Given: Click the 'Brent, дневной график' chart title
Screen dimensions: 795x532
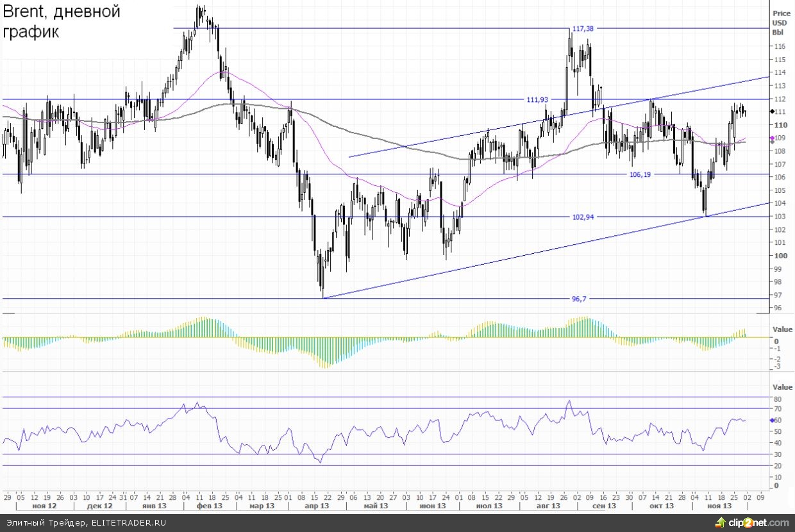Looking at the screenshot, I should tap(62, 22).
